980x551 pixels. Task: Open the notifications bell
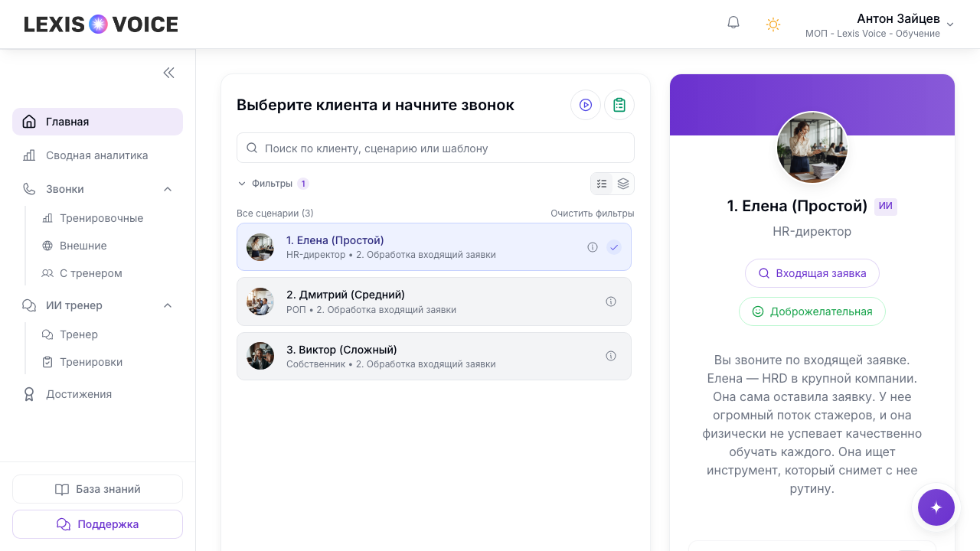(733, 23)
